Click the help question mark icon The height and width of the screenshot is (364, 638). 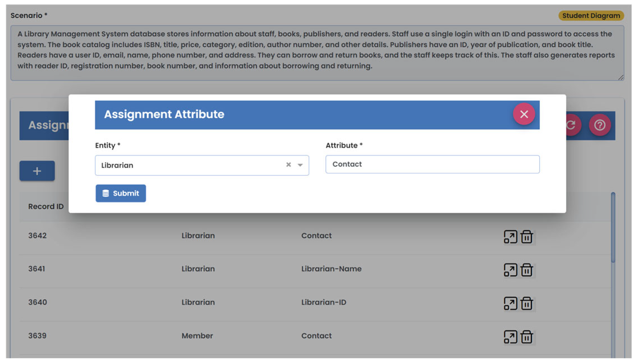[x=599, y=125]
